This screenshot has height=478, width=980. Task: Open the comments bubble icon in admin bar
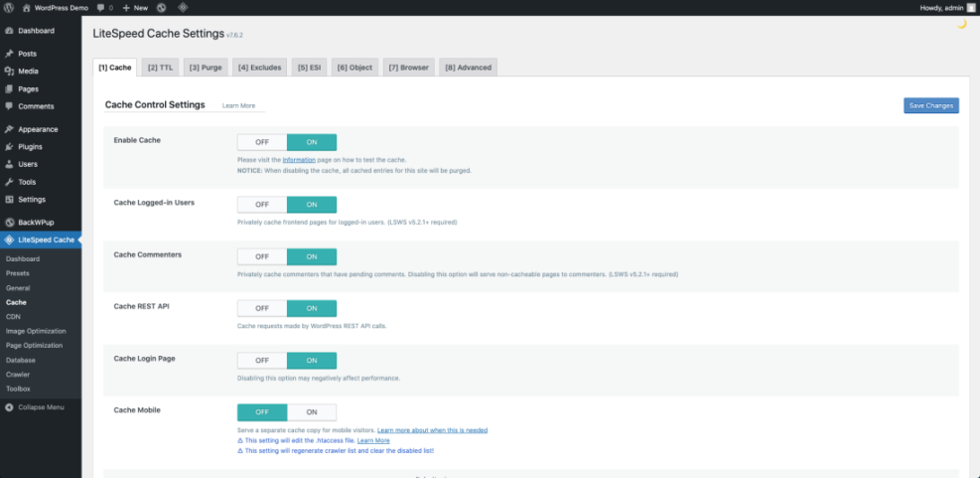[x=101, y=8]
